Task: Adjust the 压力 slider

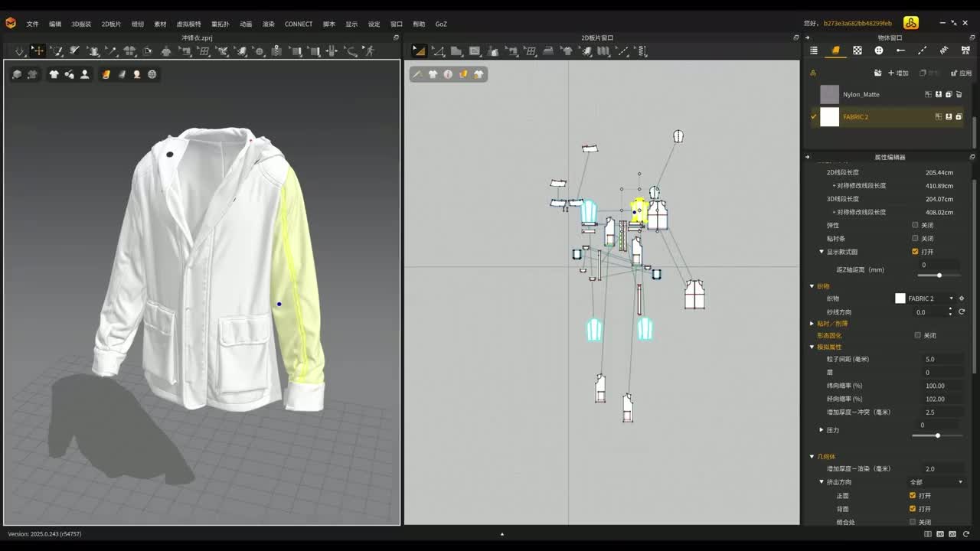Action: click(x=937, y=435)
